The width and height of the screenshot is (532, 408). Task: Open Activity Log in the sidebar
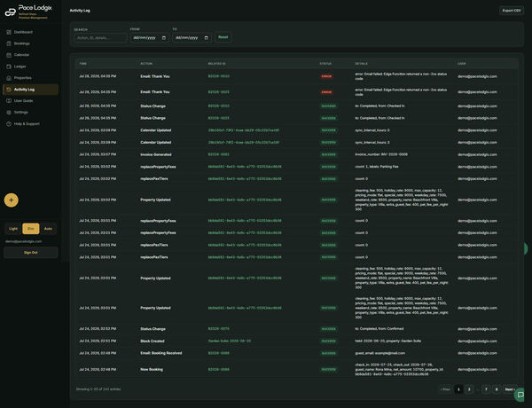tap(30, 90)
